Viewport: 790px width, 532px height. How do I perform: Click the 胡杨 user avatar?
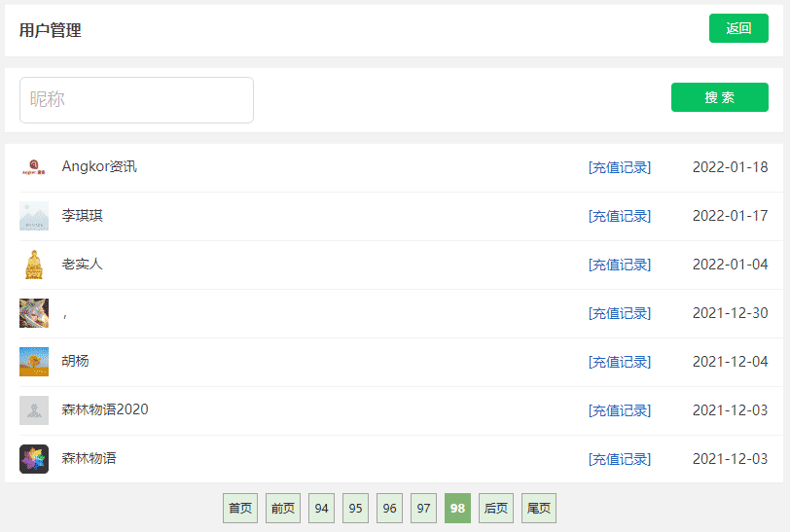(x=34, y=362)
